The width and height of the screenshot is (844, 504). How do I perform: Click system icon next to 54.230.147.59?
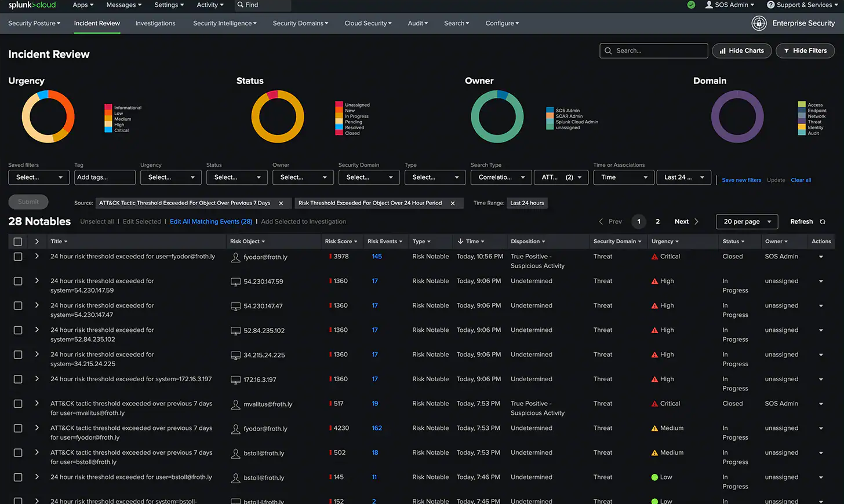coord(235,282)
